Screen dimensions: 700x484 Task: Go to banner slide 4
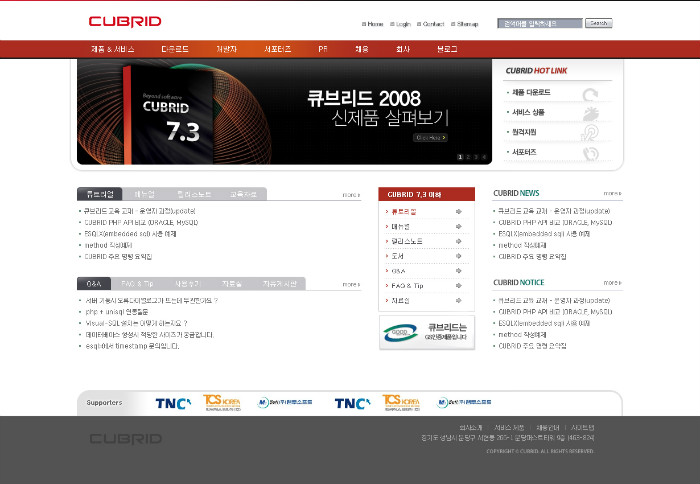click(485, 157)
